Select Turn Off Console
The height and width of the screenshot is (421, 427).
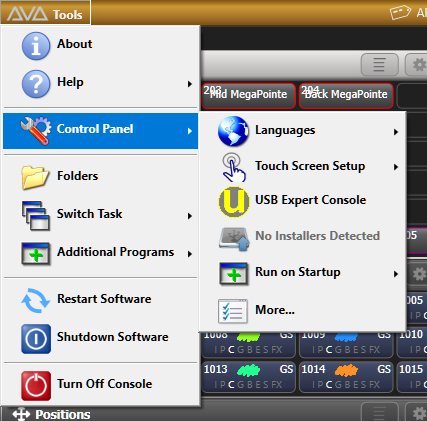(x=101, y=386)
